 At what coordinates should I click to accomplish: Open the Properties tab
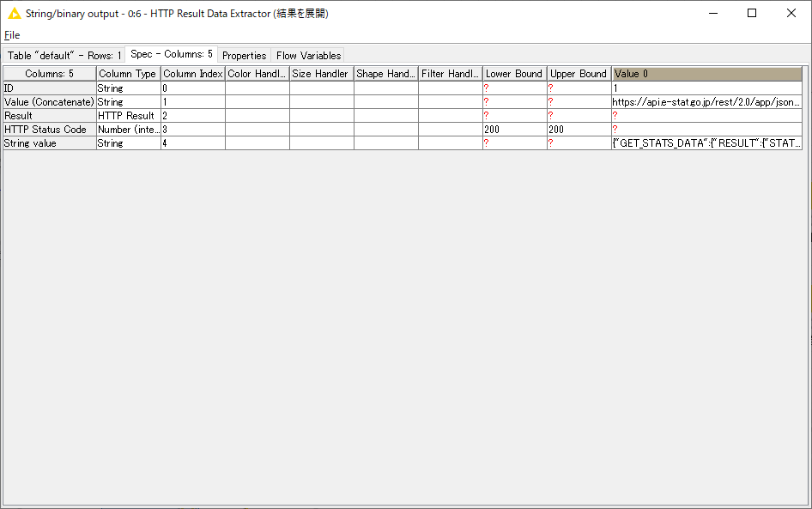tap(244, 56)
